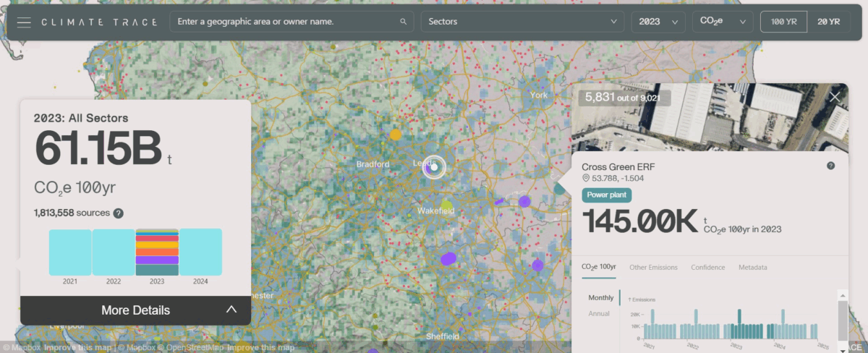The width and height of the screenshot is (868, 353).
Task: Click help icon in Cross Green ERF panel
Action: click(x=830, y=166)
